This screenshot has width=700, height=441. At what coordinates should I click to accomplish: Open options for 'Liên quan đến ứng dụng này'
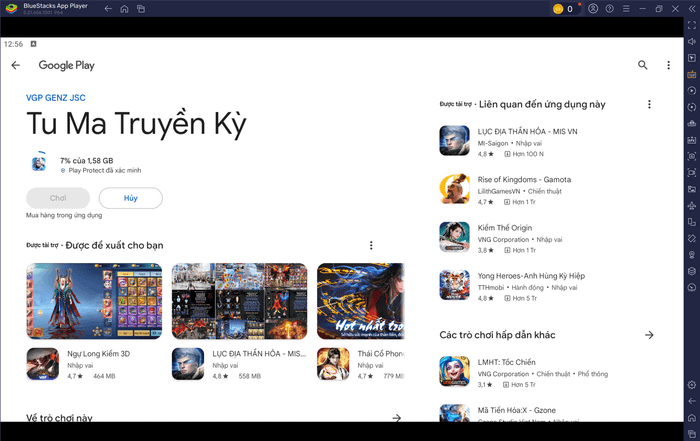(649, 104)
